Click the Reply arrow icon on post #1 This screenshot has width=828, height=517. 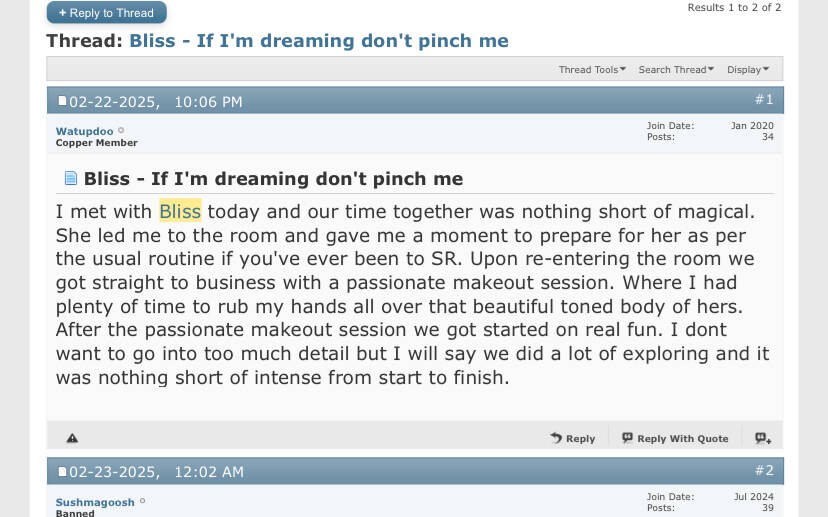point(556,438)
